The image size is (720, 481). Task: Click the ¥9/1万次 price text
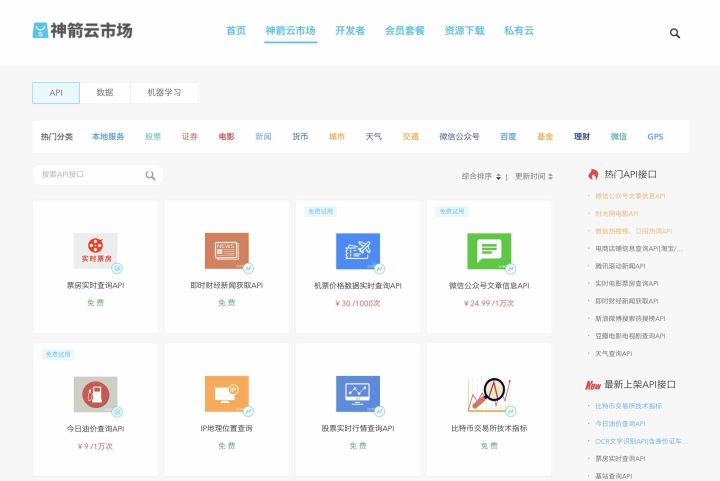(95, 446)
